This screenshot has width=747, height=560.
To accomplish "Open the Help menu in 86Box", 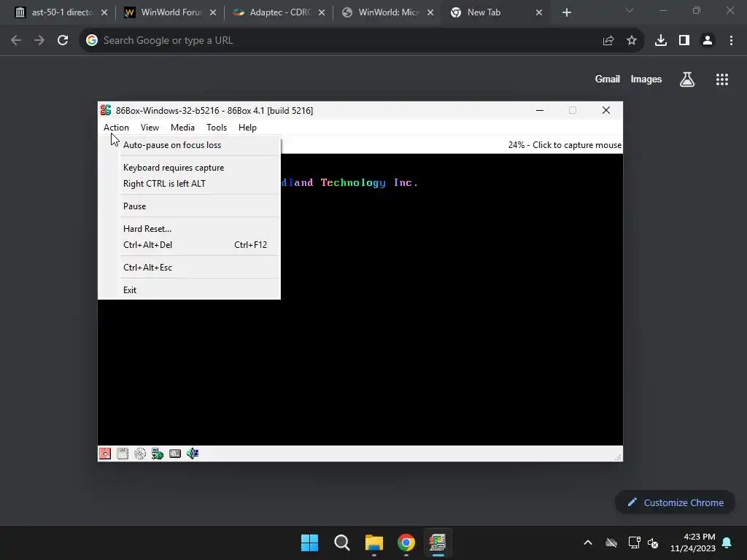I will point(247,128).
